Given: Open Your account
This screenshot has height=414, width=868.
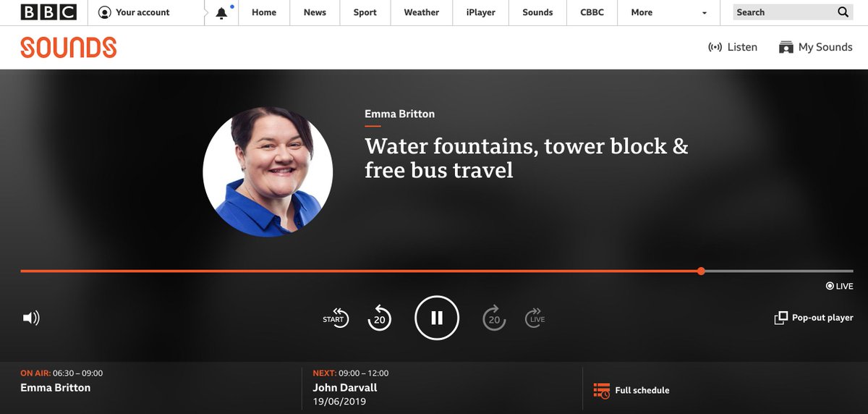Looking at the screenshot, I should pyautogui.click(x=134, y=12).
